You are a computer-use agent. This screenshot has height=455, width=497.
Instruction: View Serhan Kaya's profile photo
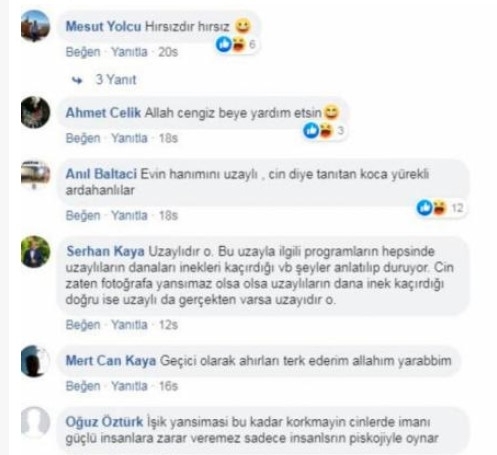[35, 251]
